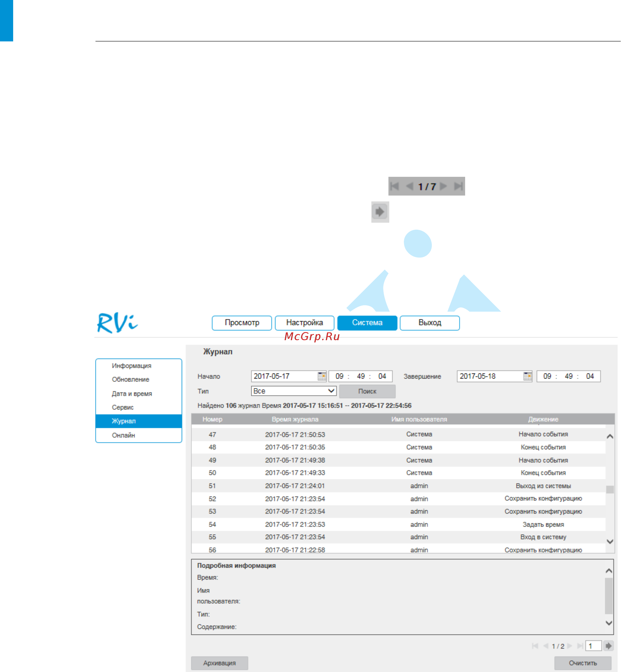Click the Архивация button
Image resolution: width=621 pixels, height=672 pixels.
219,663
